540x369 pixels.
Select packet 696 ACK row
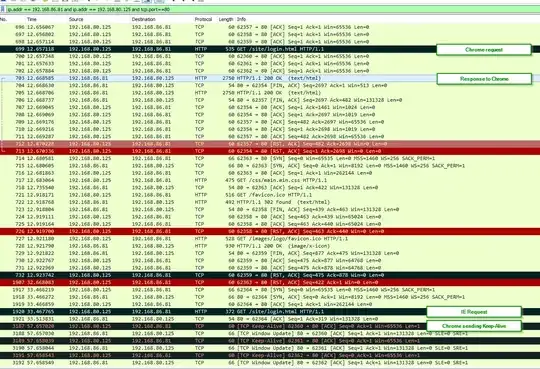click(x=270, y=27)
